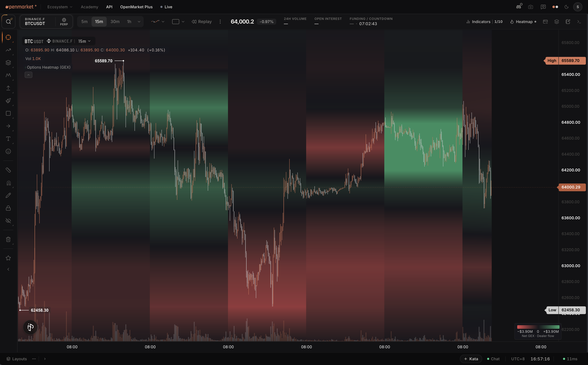Open the BINANCE.F BTCUSDT symbol selector
Image resolution: width=588 pixels, height=365 pixels.
point(37,21)
